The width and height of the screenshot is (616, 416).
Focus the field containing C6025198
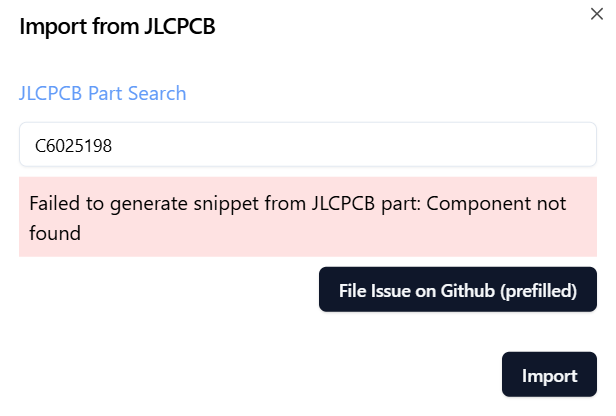[307, 145]
